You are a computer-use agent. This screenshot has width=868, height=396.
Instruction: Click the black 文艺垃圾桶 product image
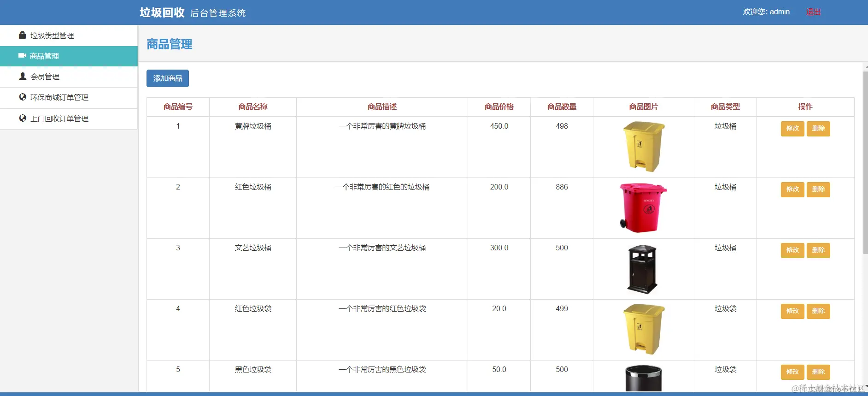[643, 269]
